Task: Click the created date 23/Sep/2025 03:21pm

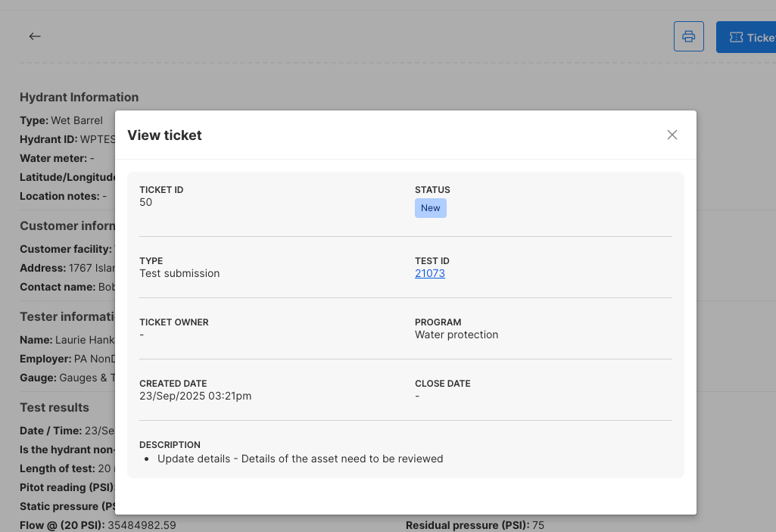Action: click(x=195, y=396)
